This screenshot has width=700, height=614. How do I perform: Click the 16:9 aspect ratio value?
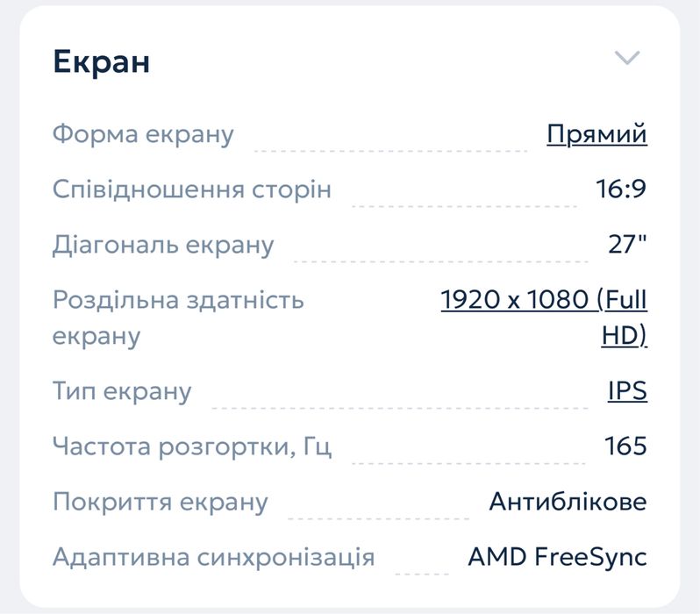621,189
